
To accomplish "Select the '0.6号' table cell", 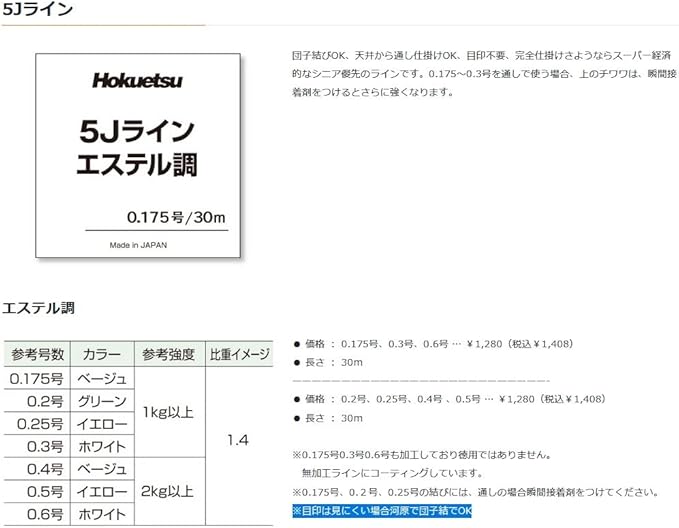I will tap(37, 514).
